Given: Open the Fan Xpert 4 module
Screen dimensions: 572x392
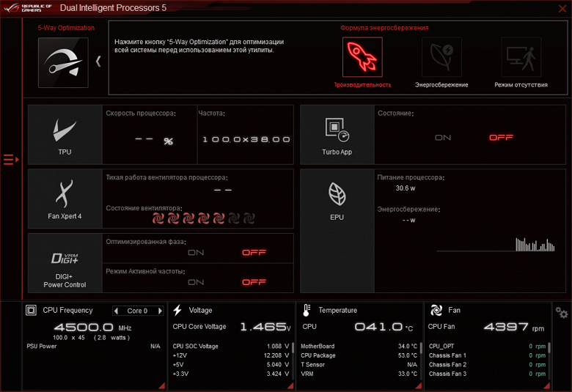Looking at the screenshot, I should [65, 199].
